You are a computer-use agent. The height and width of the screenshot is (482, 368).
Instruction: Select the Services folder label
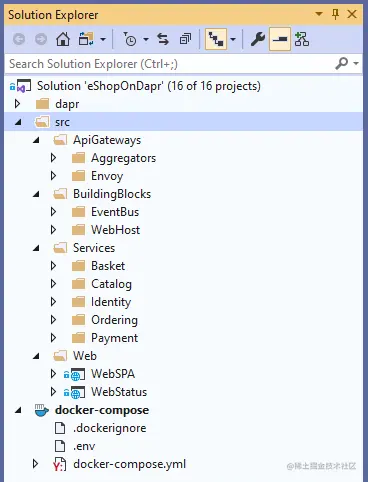[94, 248]
